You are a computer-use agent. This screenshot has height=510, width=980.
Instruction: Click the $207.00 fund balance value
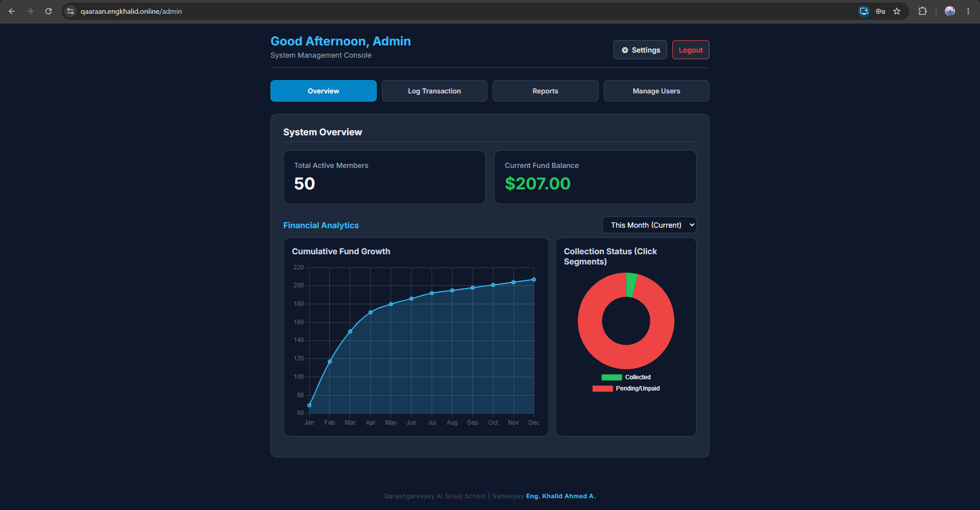point(537,184)
